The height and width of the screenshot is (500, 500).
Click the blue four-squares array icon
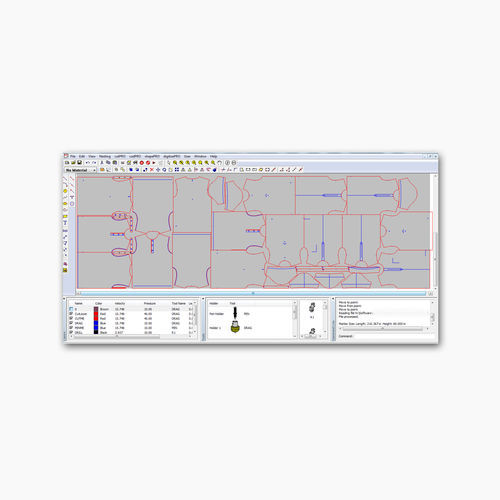click(x=177, y=170)
